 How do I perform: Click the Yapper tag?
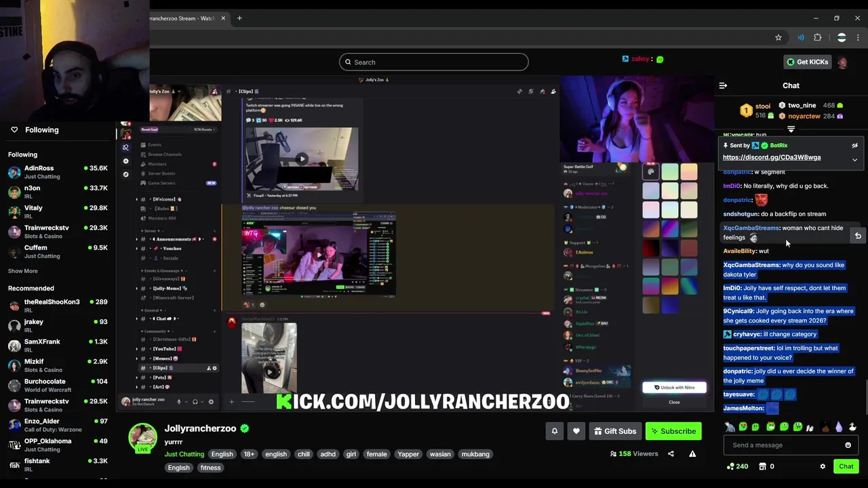408,454
